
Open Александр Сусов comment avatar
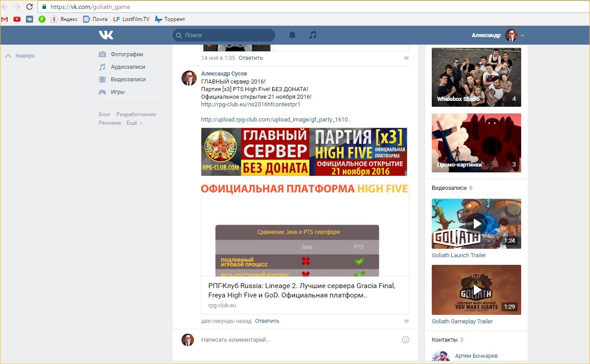pos(189,78)
